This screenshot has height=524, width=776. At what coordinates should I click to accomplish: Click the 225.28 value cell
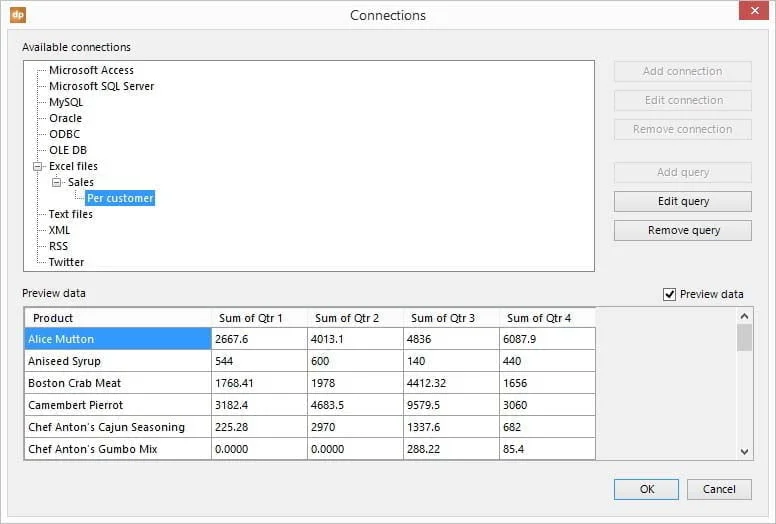point(259,427)
